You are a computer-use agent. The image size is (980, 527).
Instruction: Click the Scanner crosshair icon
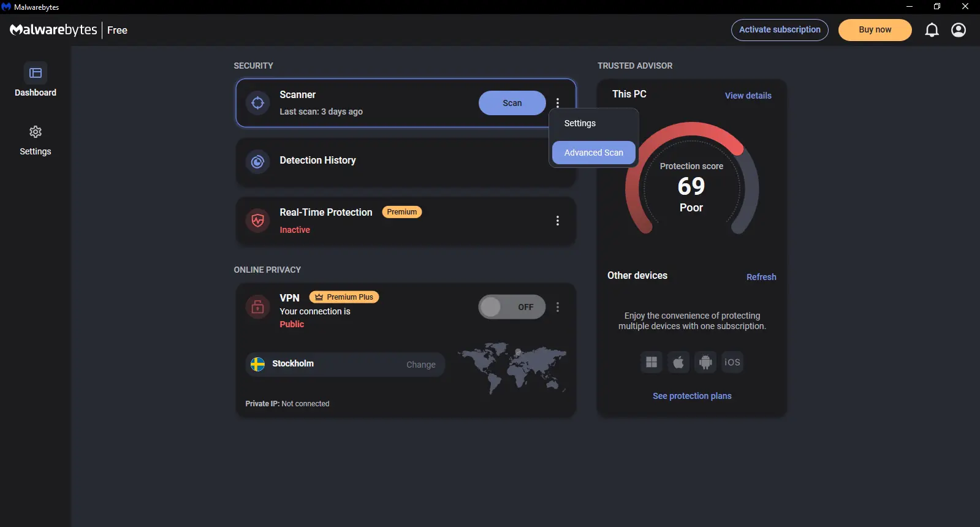coord(258,103)
